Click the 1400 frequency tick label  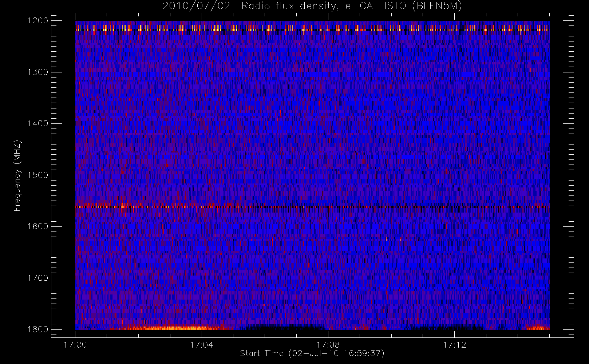(38, 123)
